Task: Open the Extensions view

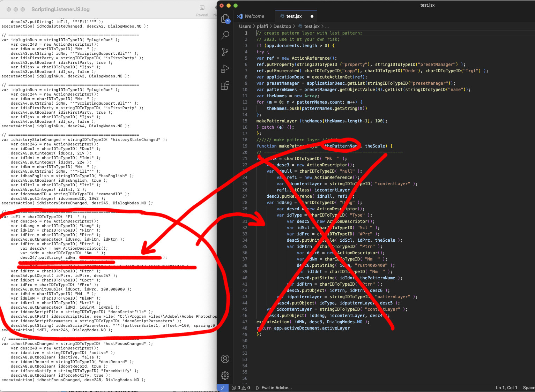Action: tap(225, 85)
